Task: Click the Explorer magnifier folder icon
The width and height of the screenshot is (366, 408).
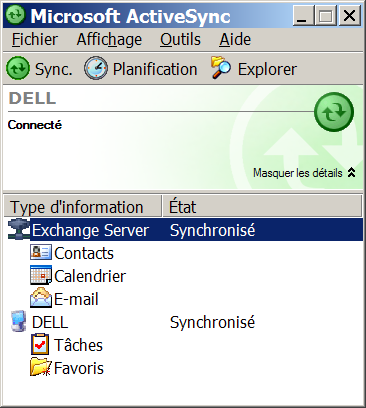Action: click(x=221, y=68)
